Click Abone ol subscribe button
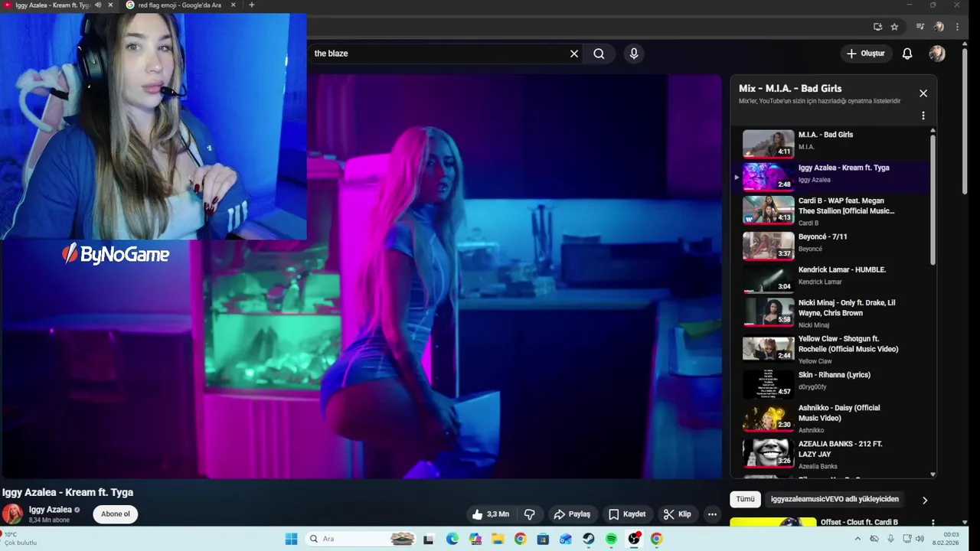The image size is (980, 551). click(x=116, y=514)
